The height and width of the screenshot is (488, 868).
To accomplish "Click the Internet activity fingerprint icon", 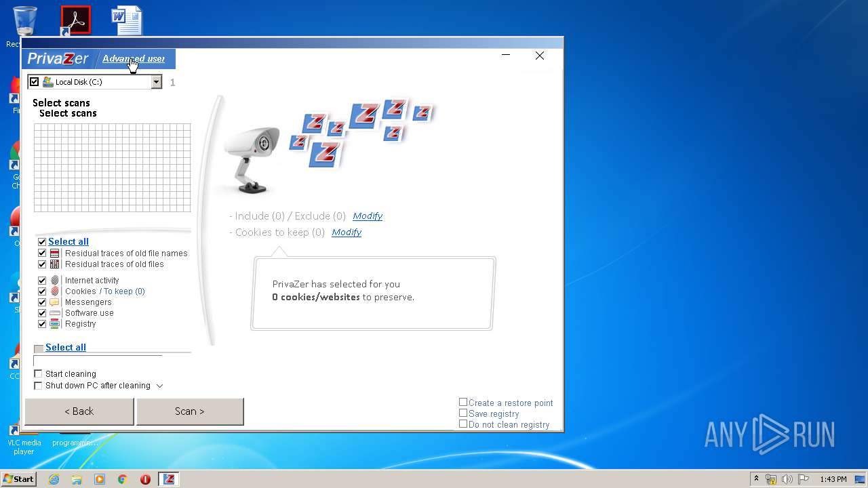I will tap(55, 281).
